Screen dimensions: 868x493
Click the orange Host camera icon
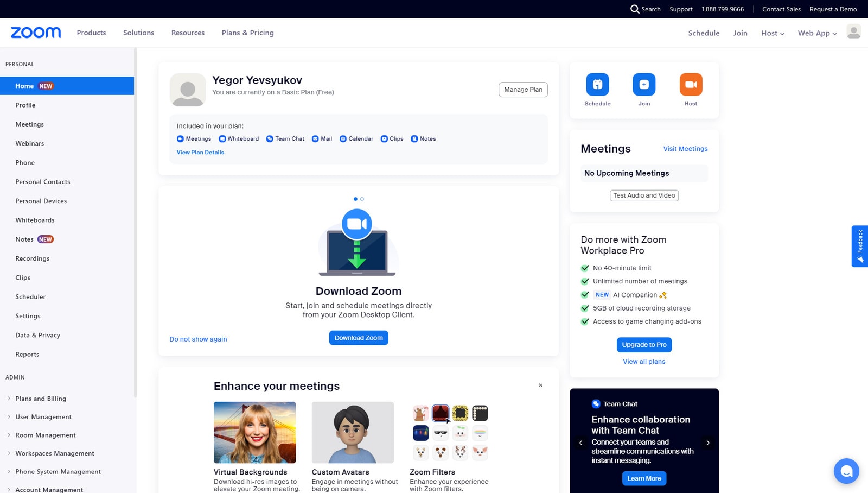coord(691,84)
